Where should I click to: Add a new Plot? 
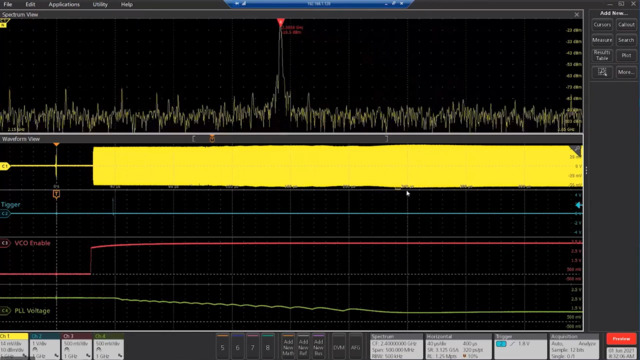626,56
